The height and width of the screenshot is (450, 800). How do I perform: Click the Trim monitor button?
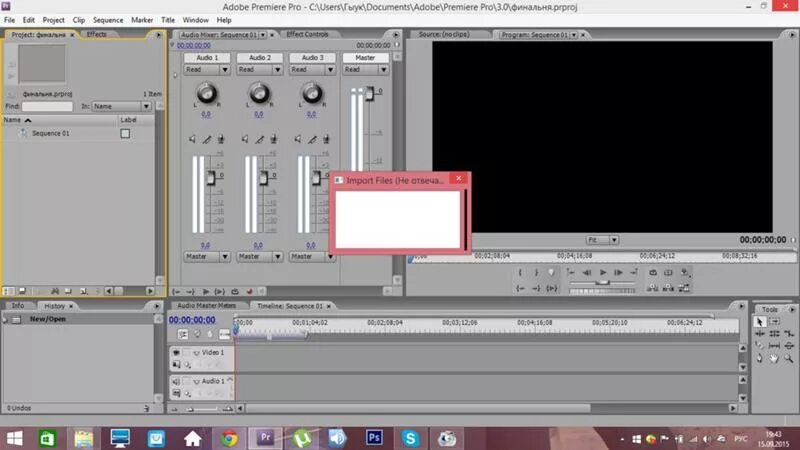[x=684, y=288]
